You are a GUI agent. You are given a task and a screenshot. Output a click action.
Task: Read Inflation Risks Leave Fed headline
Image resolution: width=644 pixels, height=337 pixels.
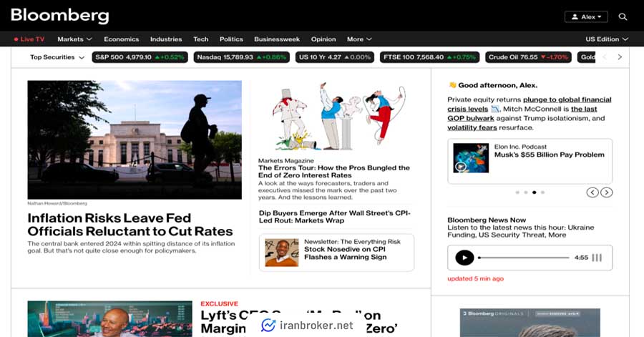coord(130,225)
